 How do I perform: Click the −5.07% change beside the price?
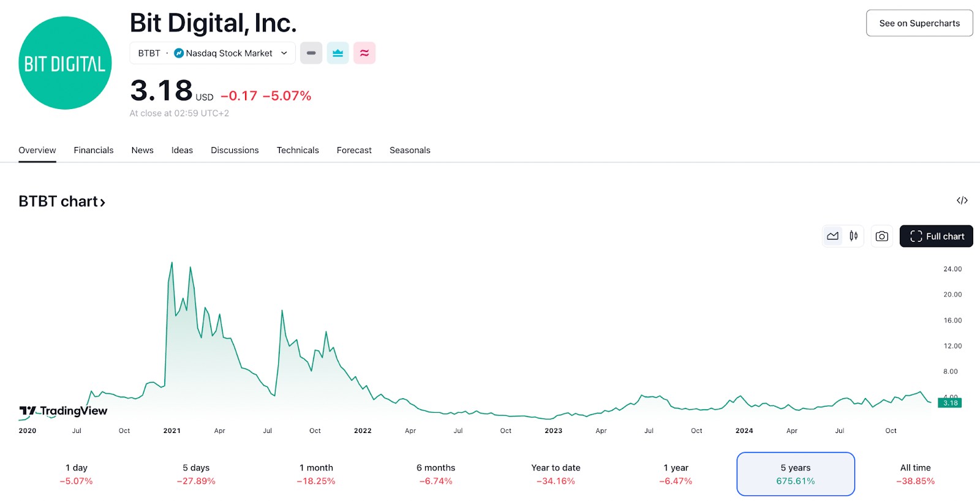(x=287, y=96)
